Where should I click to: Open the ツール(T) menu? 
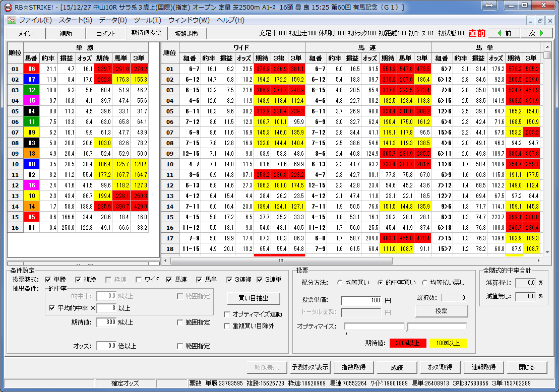click(147, 20)
